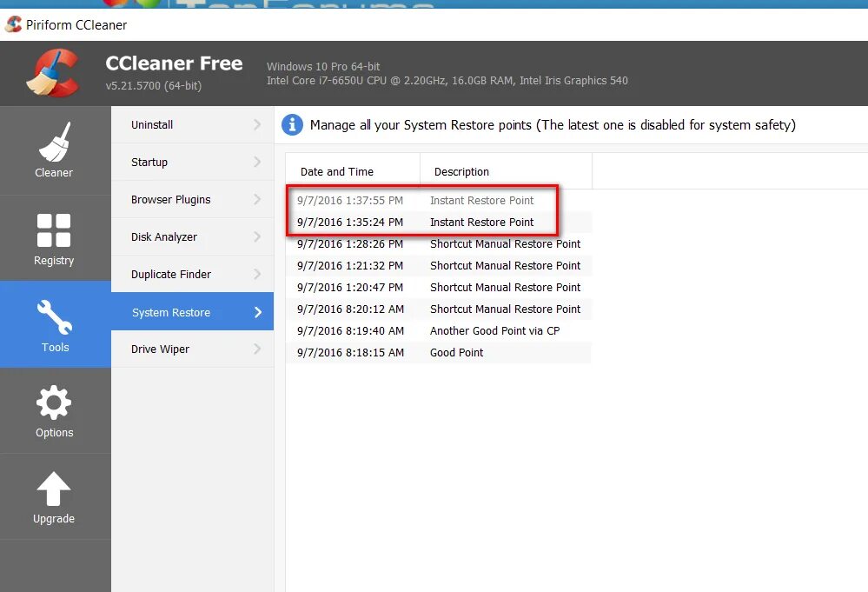Click the chevron next to Uninstall
The height and width of the screenshot is (592, 868).
click(x=257, y=124)
